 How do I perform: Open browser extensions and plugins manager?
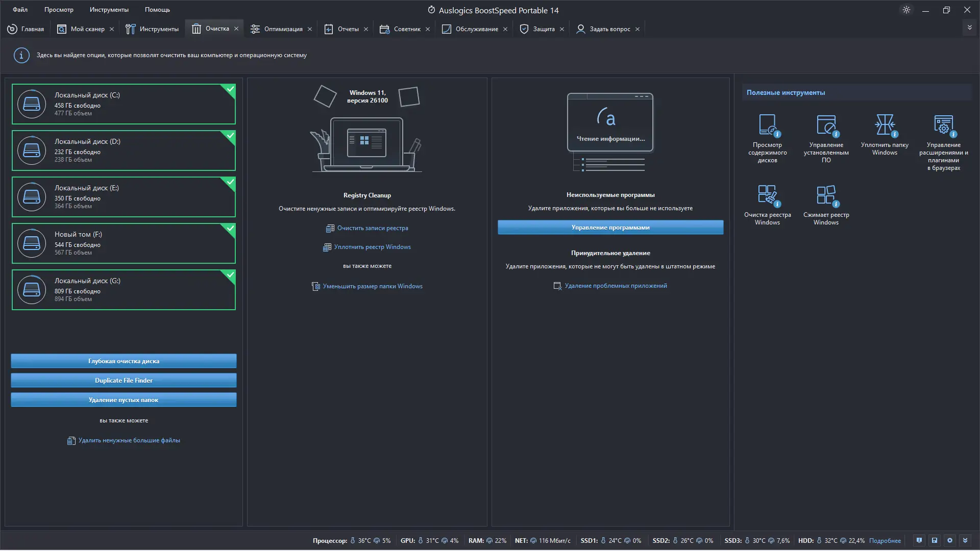point(943,126)
